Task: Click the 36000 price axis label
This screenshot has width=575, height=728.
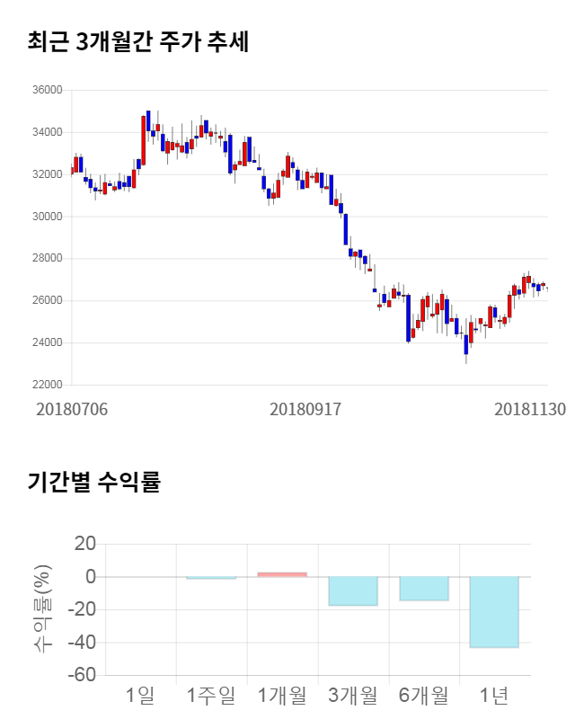Action: (48, 90)
